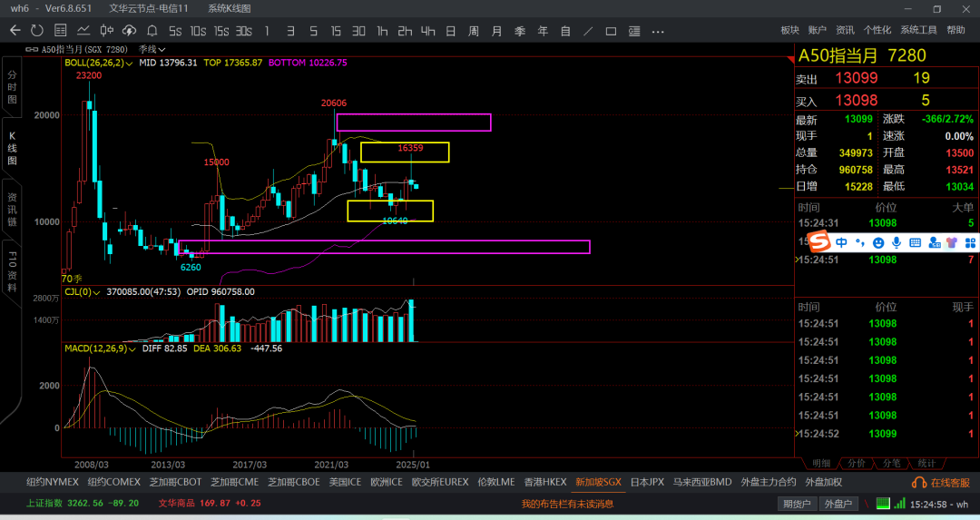Open the F10资料 side tab

[12, 271]
